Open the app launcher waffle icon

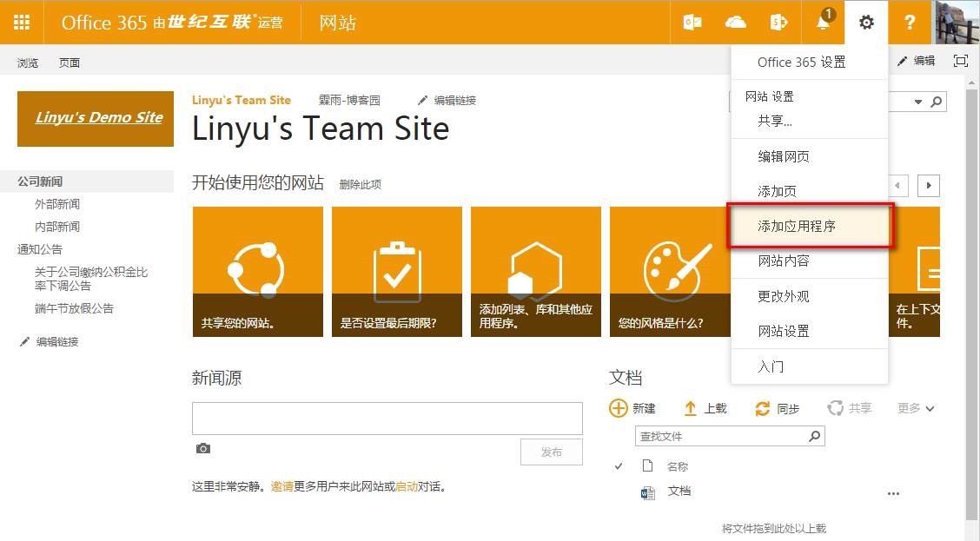point(22,23)
